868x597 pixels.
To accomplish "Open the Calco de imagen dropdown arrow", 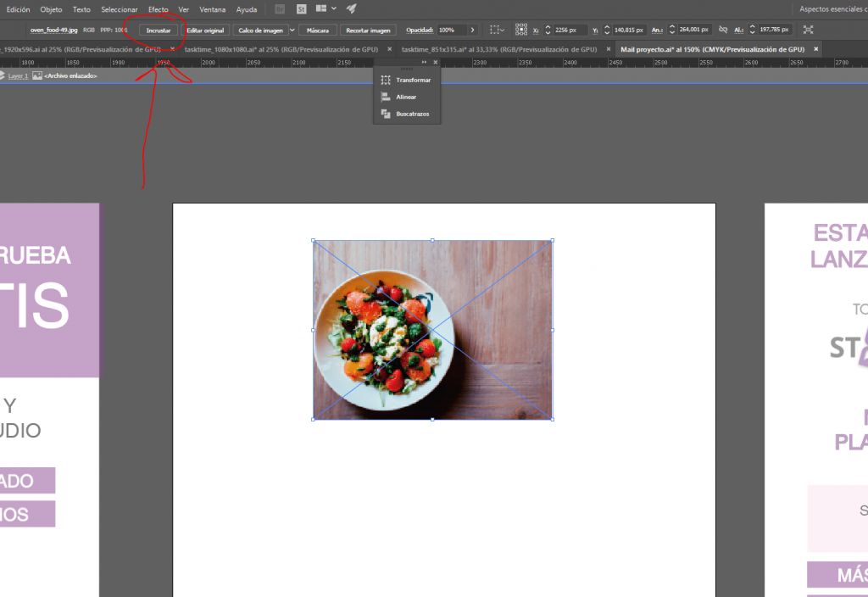I will [292, 30].
